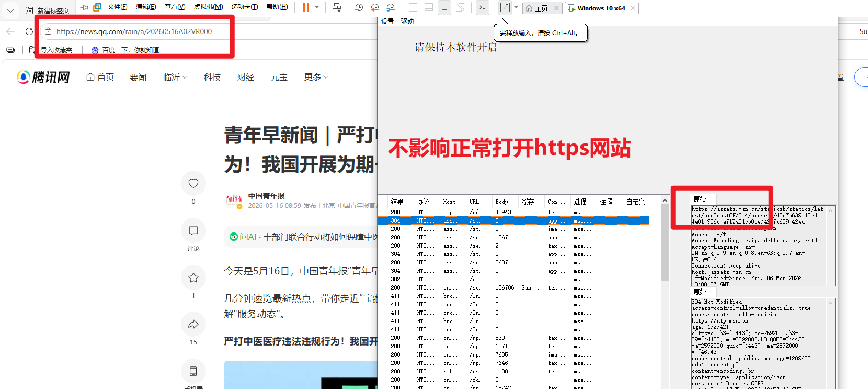This screenshot has width=868, height=389.
Task: Open the 科技 section
Action: pyautogui.click(x=212, y=77)
